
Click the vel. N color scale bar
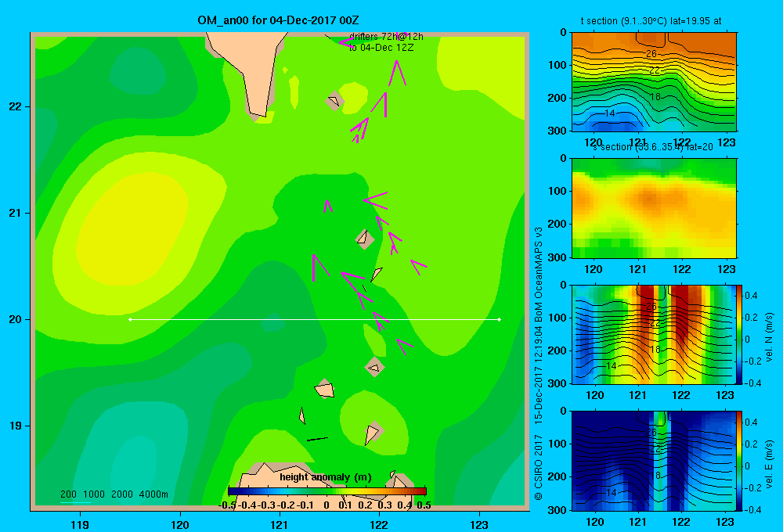(740, 334)
